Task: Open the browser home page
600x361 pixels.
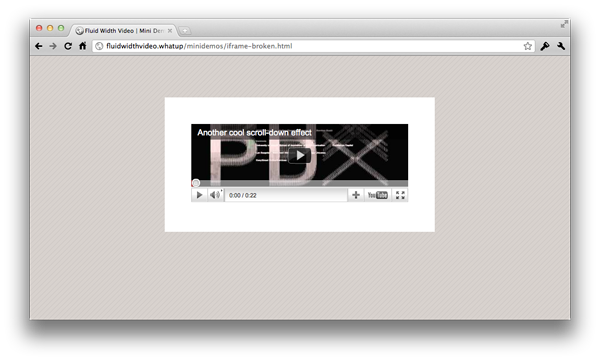Action: pyautogui.click(x=83, y=46)
